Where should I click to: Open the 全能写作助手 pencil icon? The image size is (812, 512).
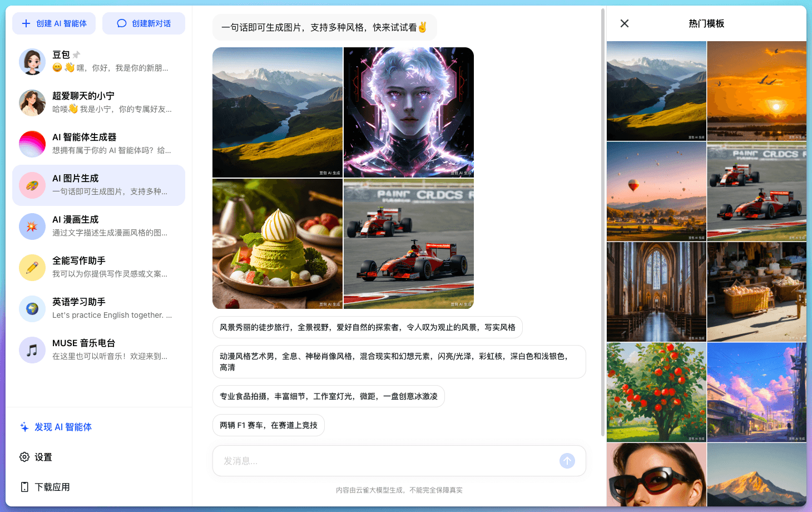(x=32, y=267)
